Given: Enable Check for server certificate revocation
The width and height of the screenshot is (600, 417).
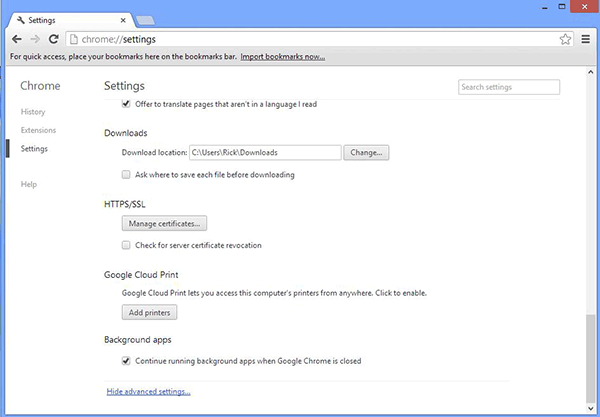Looking at the screenshot, I should pyautogui.click(x=126, y=245).
